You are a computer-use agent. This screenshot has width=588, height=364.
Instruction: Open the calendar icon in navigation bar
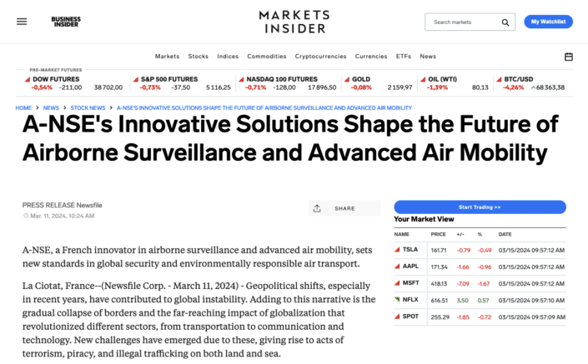tap(569, 57)
